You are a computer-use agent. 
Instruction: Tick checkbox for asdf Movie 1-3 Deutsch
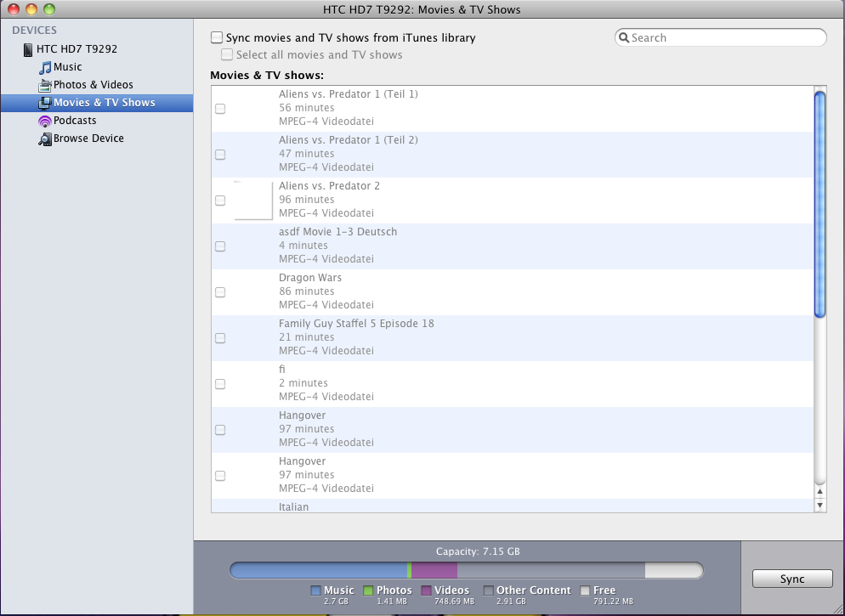click(x=220, y=246)
